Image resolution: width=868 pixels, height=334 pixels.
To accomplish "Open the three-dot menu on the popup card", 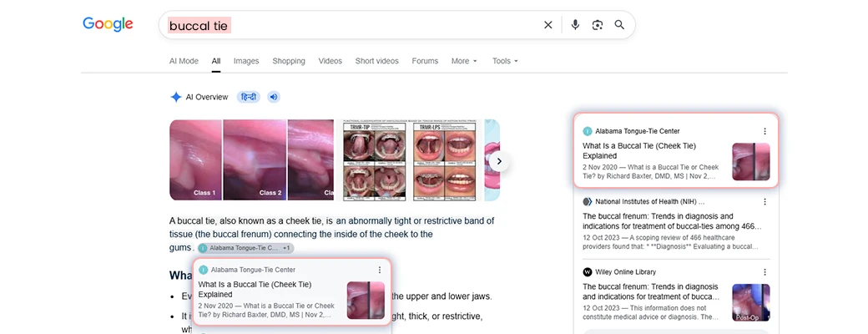I will click(x=379, y=270).
